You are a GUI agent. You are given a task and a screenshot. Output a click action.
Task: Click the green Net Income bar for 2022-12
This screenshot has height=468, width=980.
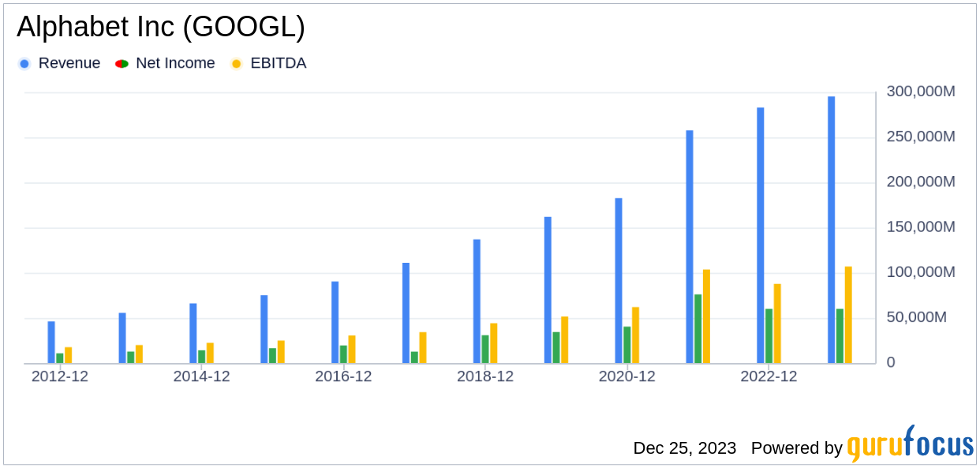pyautogui.click(x=769, y=336)
